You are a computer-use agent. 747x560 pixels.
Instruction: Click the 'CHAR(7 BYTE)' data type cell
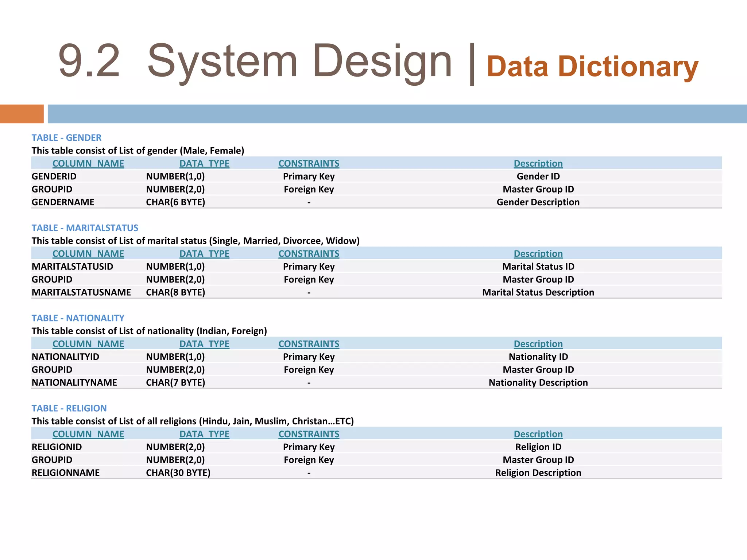point(175,382)
